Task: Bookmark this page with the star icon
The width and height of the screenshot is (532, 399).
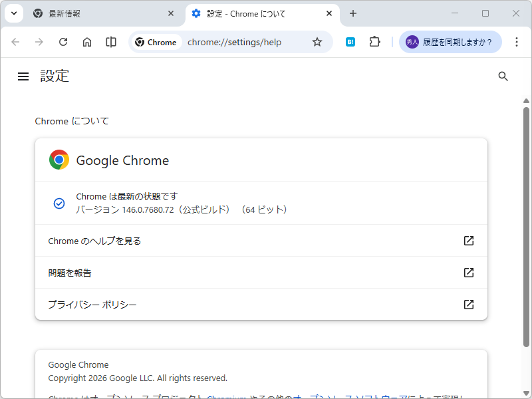Action: click(x=317, y=41)
